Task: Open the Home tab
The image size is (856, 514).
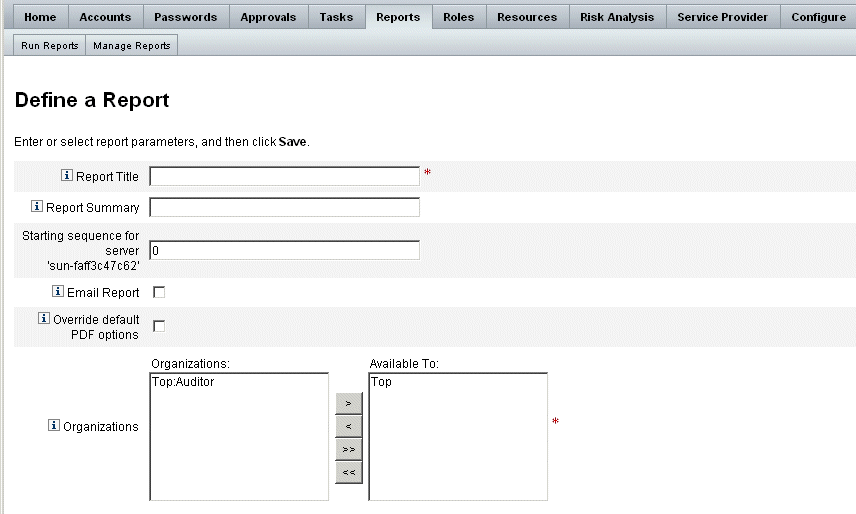Action: coord(40,17)
